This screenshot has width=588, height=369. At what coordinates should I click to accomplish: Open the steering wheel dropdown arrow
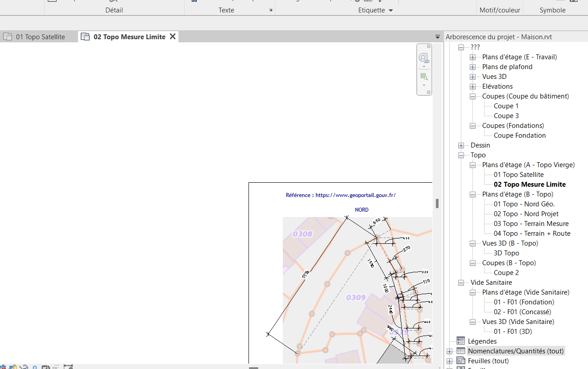click(x=424, y=67)
